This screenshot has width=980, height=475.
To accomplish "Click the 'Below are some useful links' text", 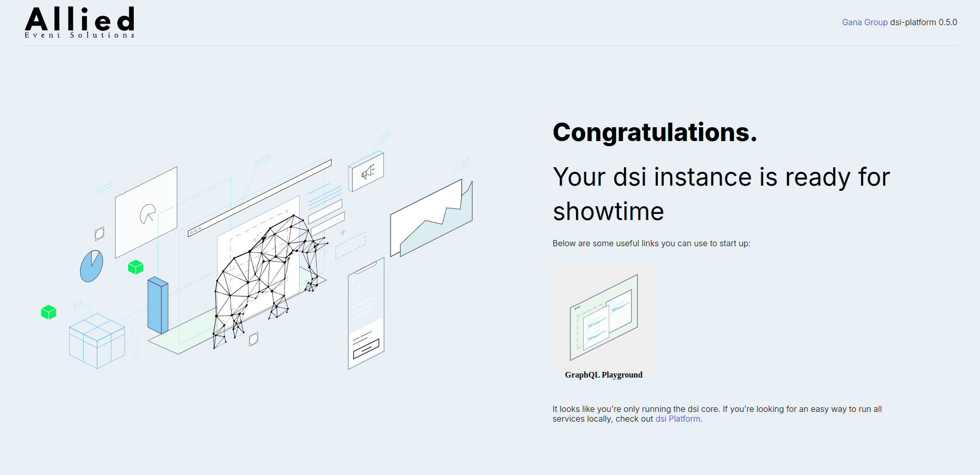I will pyautogui.click(x=651, y=243).
